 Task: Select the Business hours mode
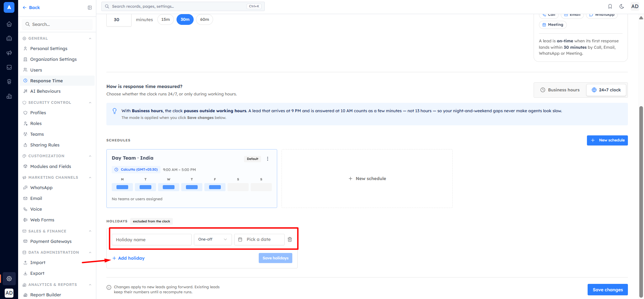(x=560, y=90)
